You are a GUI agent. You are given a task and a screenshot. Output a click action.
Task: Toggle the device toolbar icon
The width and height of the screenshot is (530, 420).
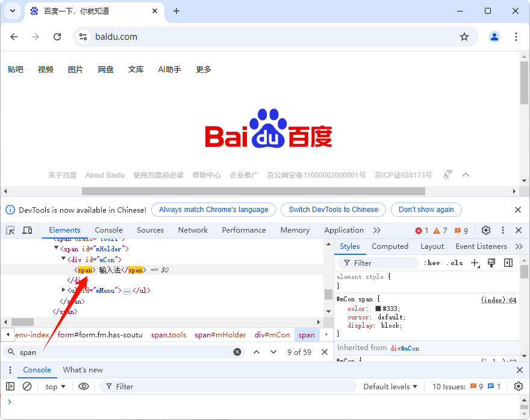pyautogui.click(x=27, y=230)
